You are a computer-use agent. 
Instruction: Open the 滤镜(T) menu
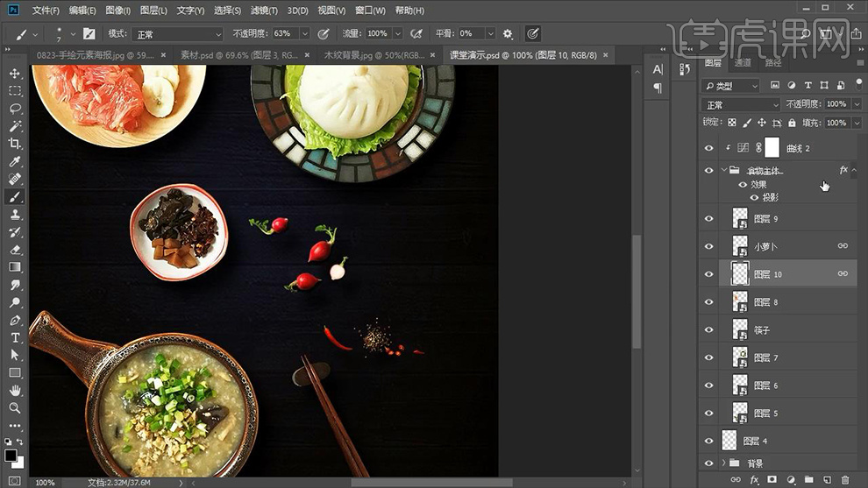click(x=263, y=11)
